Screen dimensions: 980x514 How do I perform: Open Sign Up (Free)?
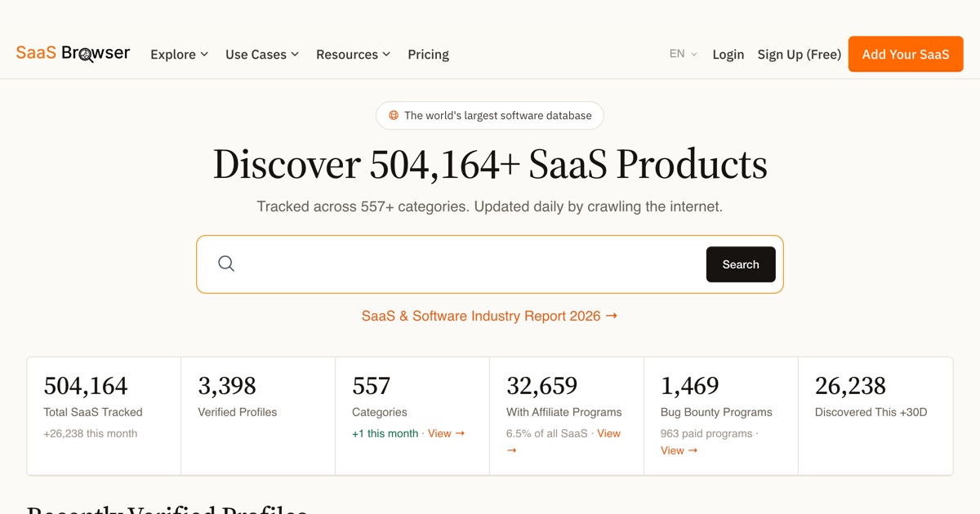click(x=799, y=55)
